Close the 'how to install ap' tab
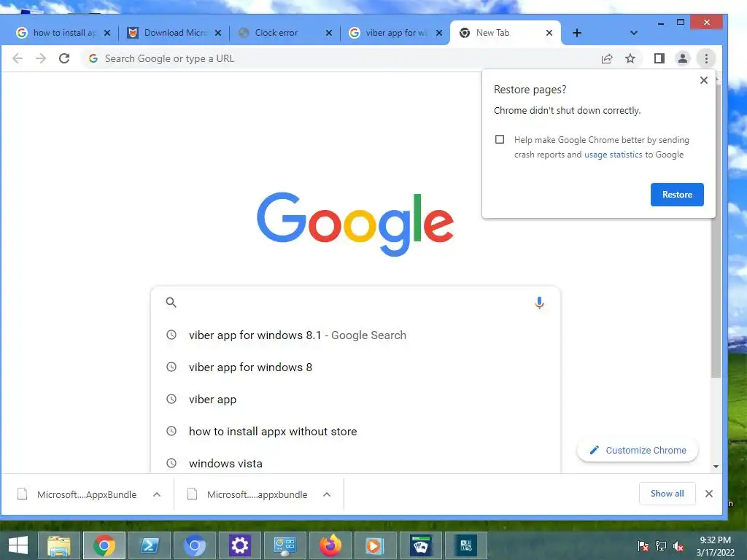The width and height of the screenshot is (747, 560). [107, 33]
